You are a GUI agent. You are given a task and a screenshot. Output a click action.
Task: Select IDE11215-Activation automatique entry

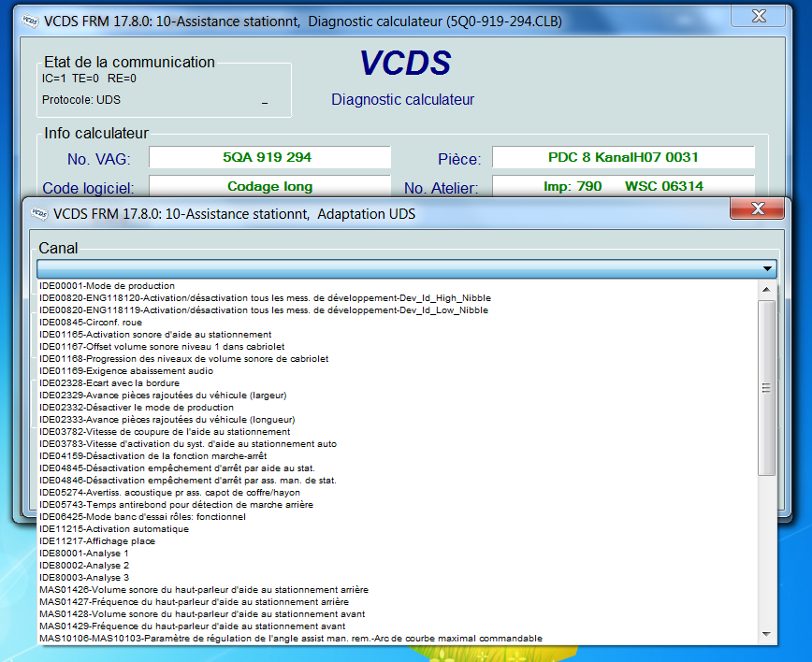113,529
